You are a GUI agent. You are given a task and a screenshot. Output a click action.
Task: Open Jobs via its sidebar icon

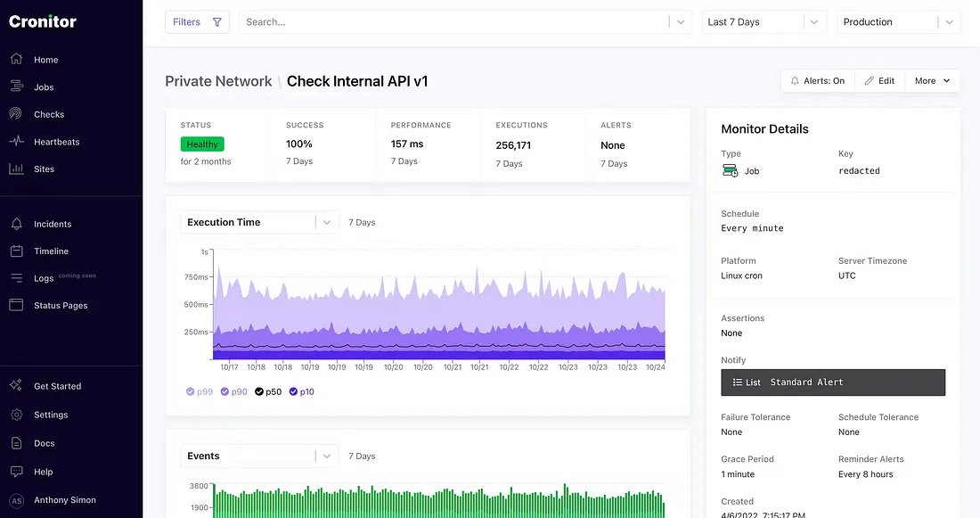pos(16,87)
